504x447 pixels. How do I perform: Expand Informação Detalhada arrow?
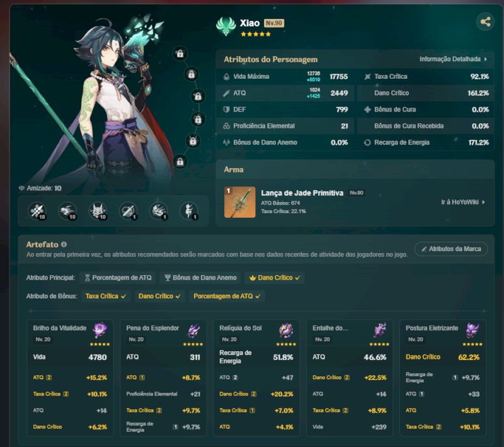(485, 59)
